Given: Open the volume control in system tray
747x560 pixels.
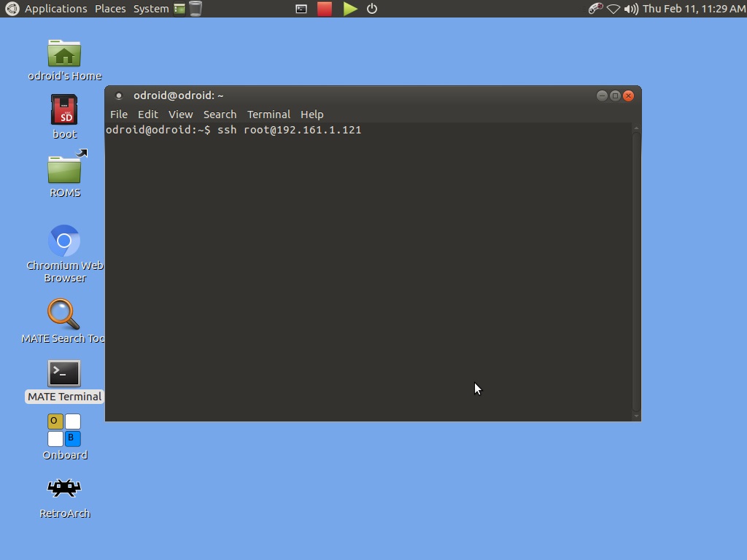Looking at the screenshot, I should 631,9.
